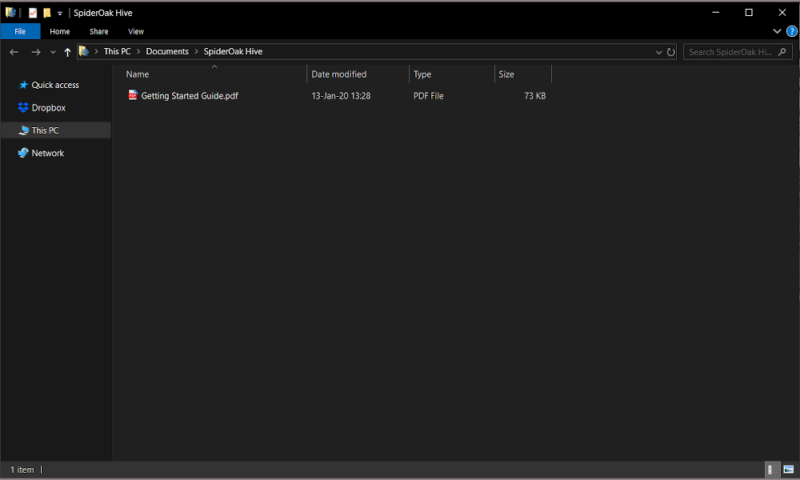Select Getting Started Guide.pdf file

coord(189,96)
